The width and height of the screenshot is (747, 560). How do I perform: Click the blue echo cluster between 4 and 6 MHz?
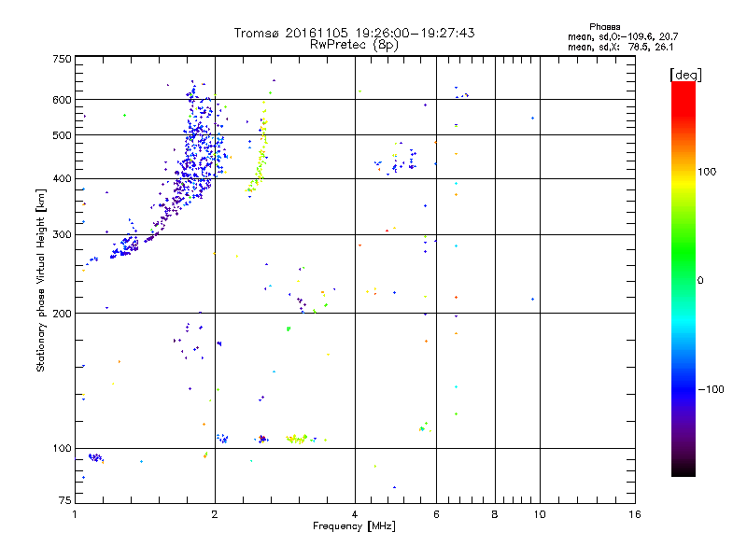tap(395, 161)
